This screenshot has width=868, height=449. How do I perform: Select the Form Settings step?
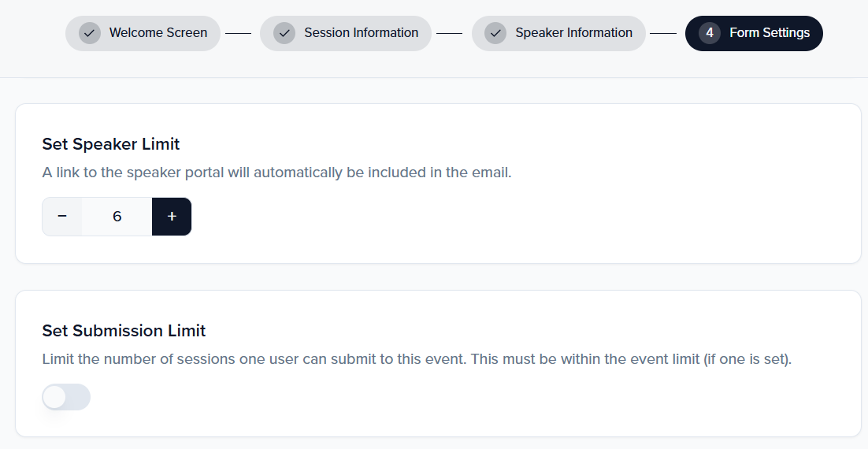769,33
